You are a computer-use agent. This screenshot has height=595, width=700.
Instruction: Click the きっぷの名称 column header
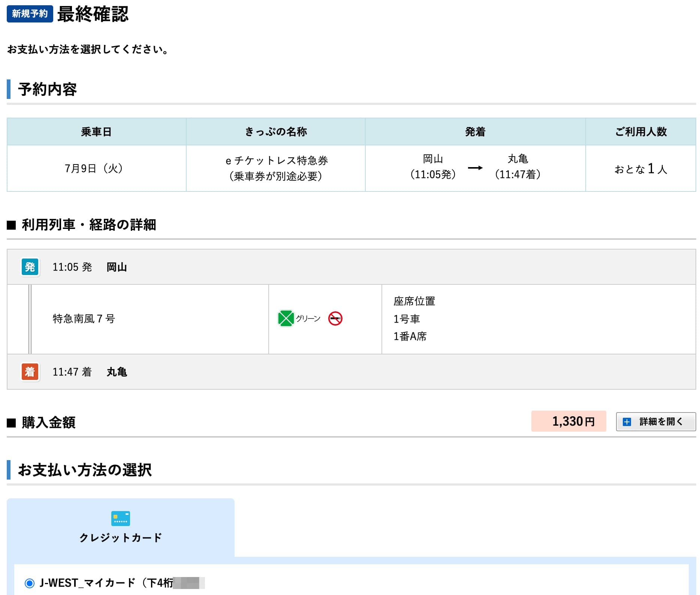276,132
